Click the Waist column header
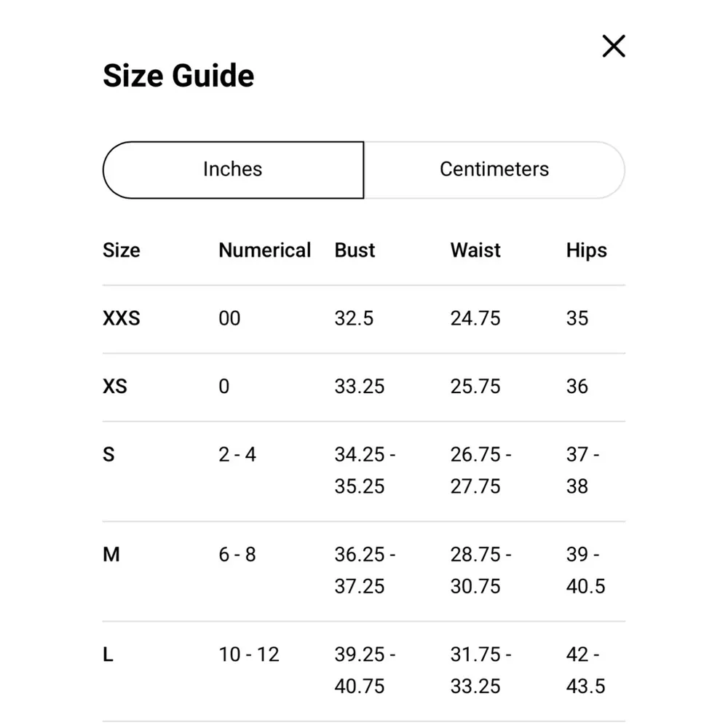Viewport: 728px width, 728px height. pyautogui.click(x=475, y=250)
